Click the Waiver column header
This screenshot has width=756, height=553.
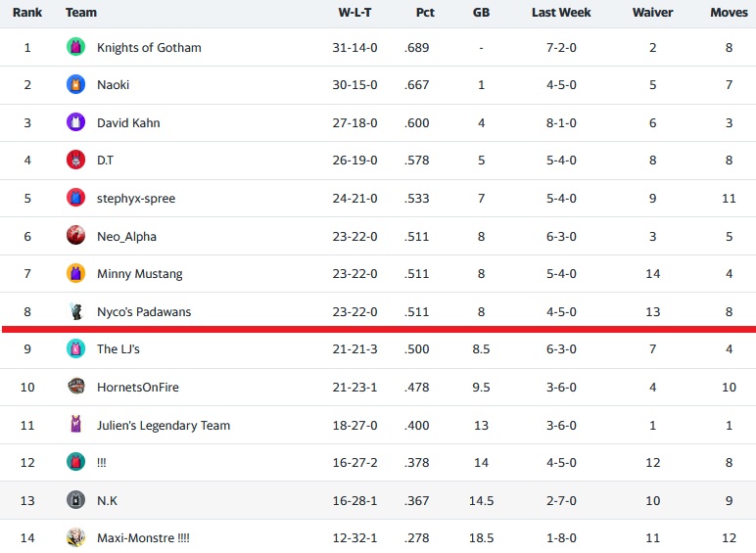tap(652, 13)
